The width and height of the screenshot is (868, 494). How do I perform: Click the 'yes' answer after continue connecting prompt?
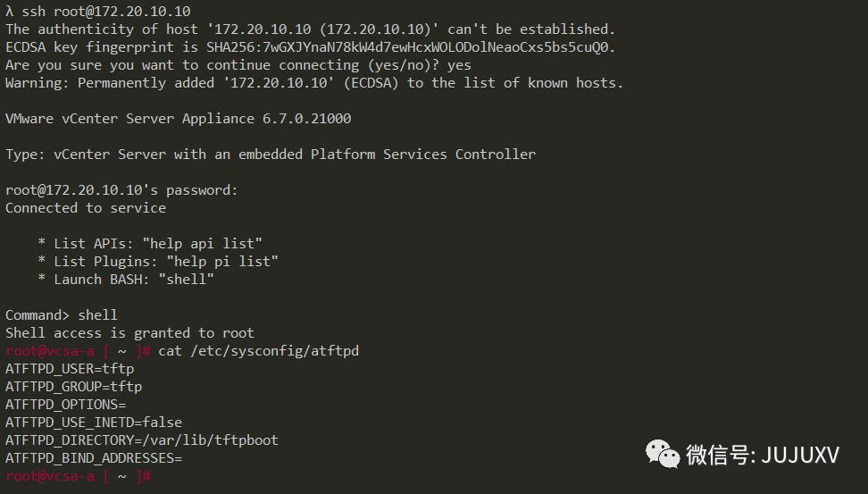pyautogui.click(x=459, y=65)
